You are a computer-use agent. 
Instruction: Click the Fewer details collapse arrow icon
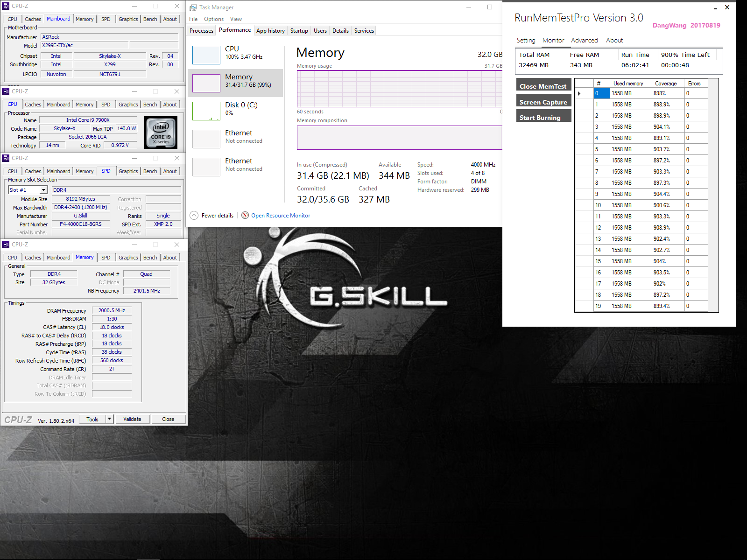pos(194,215)
